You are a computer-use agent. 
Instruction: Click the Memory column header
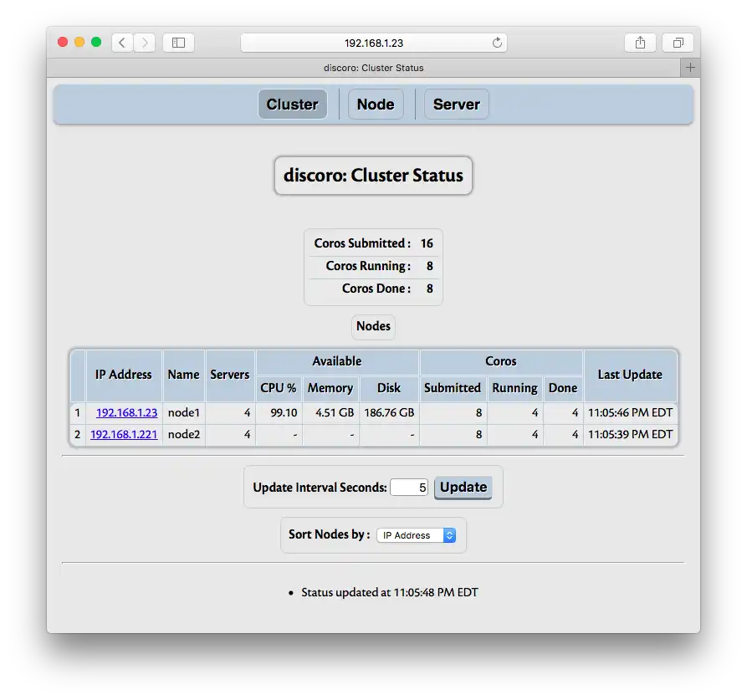pos(330,388)
